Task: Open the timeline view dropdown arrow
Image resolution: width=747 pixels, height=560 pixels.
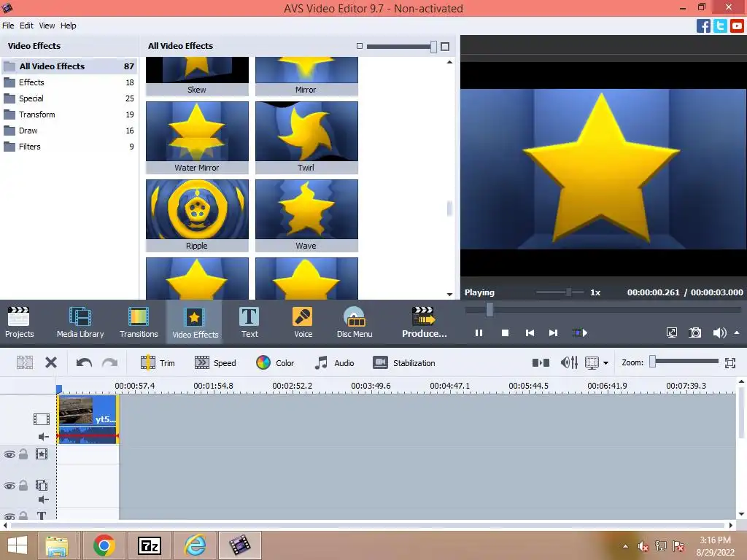Action: 605,363
